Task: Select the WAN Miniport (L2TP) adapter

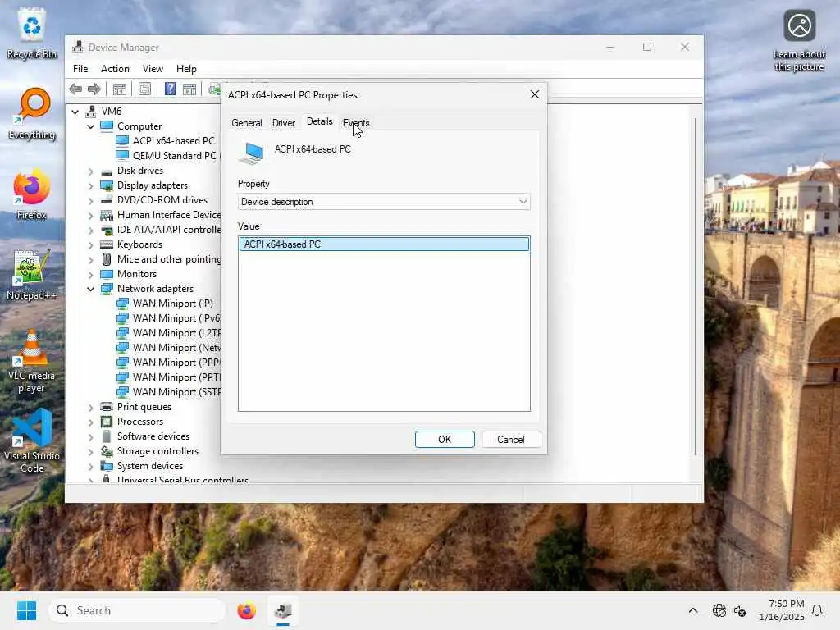Action: 169,333
